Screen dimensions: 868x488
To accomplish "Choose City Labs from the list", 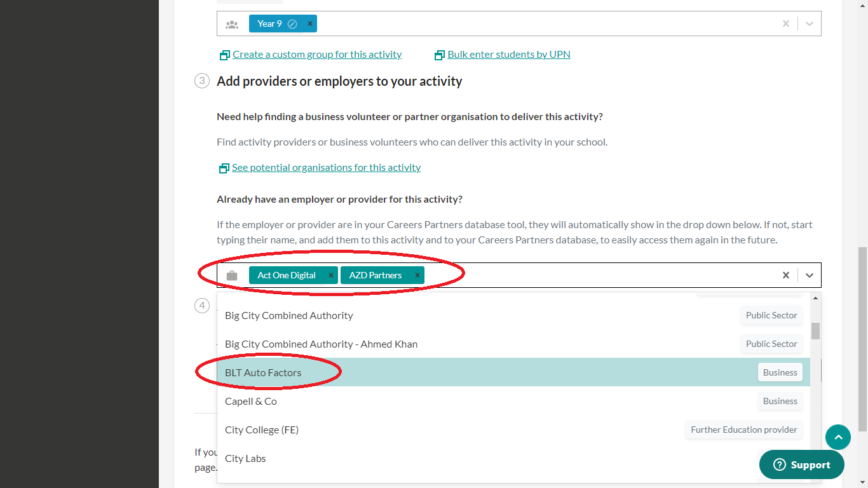I will click(x=245, y=459).
